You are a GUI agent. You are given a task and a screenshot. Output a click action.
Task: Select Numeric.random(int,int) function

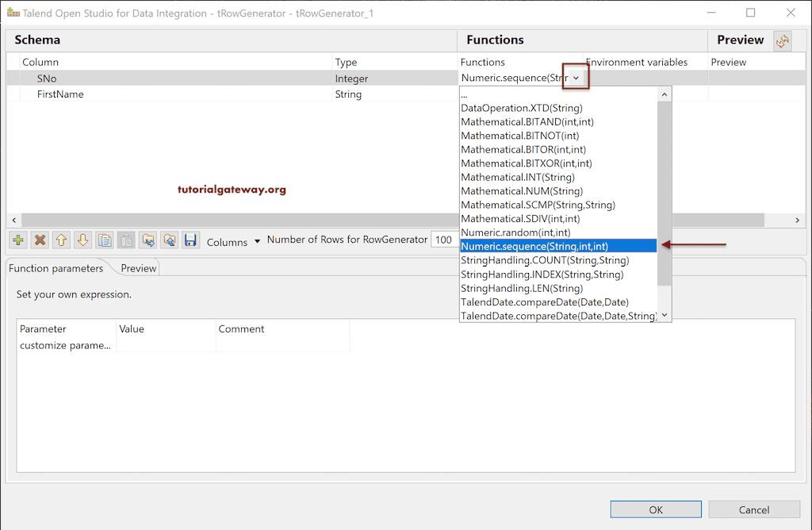pyautogui.click(x=558, y=232)
